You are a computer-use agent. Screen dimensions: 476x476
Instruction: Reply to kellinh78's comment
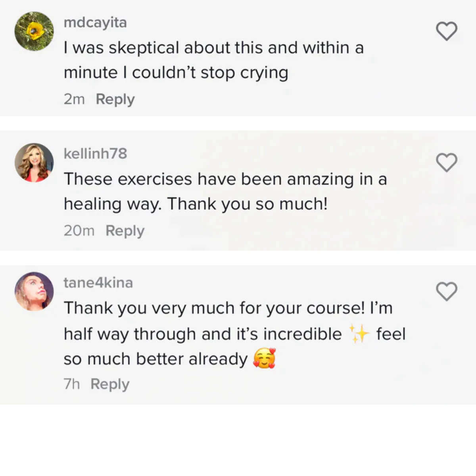(125, 230)
